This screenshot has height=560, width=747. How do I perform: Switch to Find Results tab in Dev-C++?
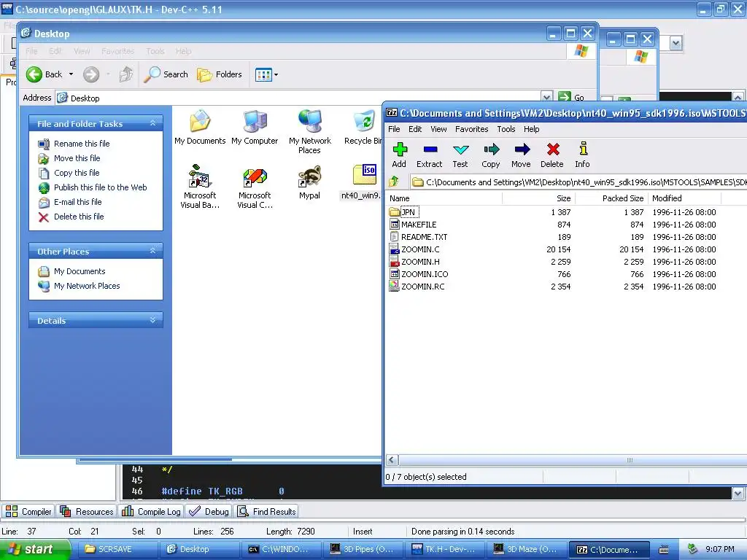pyautogui.click(x=267, y=511)
